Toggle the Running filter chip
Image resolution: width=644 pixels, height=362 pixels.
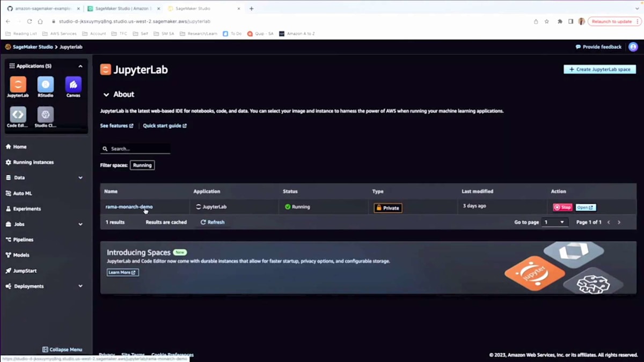tap(142, 165)
